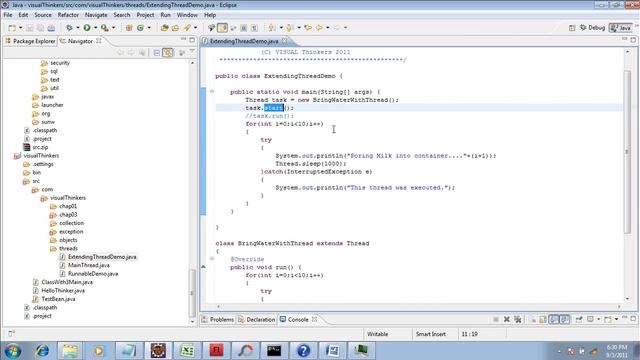
Task: Click the New Java Package icon
Action: tap(129, 28)
